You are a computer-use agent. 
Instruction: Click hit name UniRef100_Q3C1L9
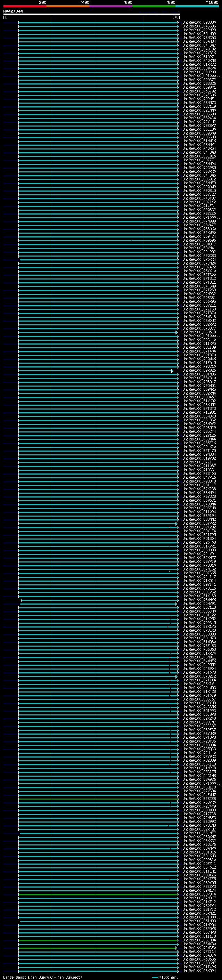199,106
